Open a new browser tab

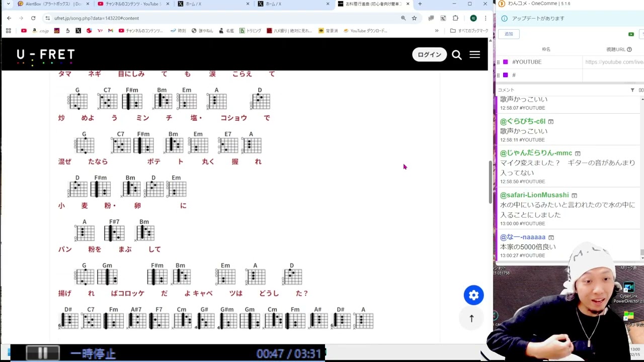[420, 4]
